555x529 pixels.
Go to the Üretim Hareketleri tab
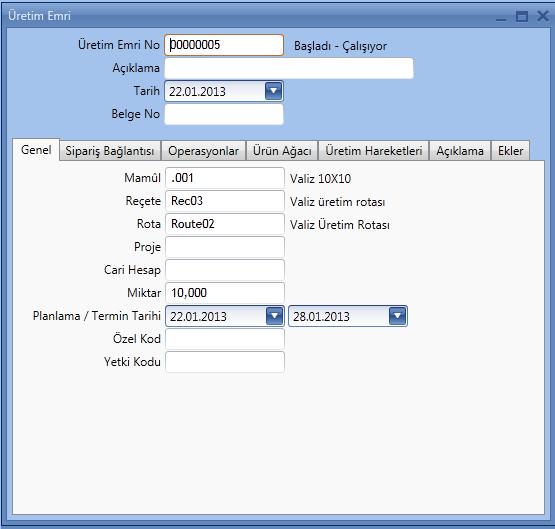374,151
